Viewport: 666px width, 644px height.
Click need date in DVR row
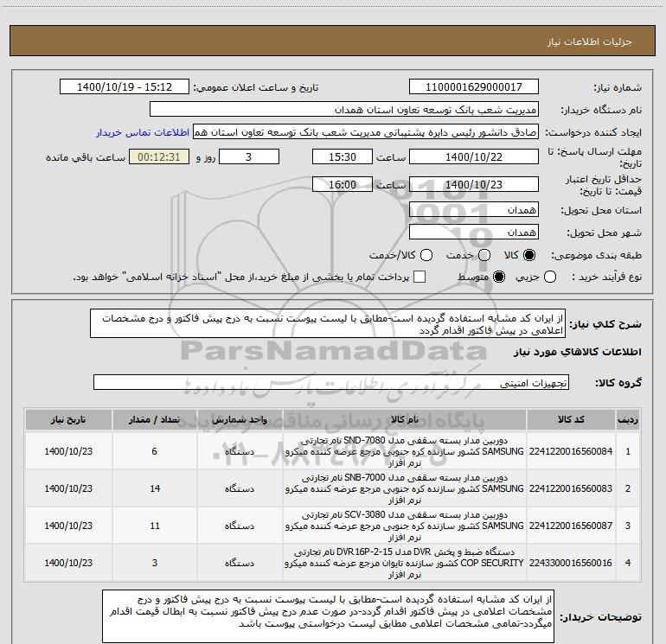pos(68,563)
